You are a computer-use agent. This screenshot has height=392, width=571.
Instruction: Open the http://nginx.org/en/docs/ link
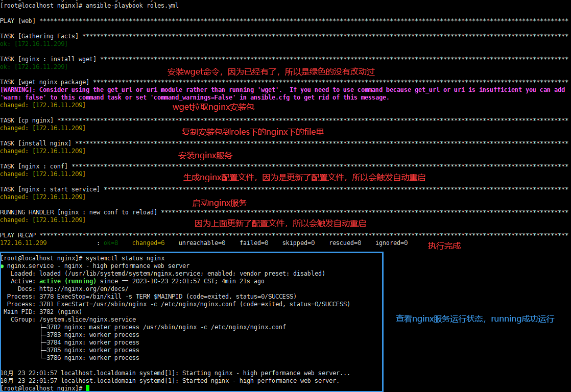[x=84, y=288]
